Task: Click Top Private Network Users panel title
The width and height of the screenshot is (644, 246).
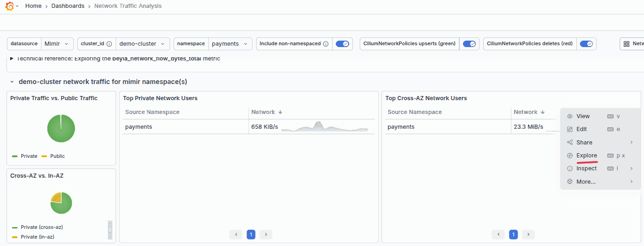Action: (x=160, y=98)
